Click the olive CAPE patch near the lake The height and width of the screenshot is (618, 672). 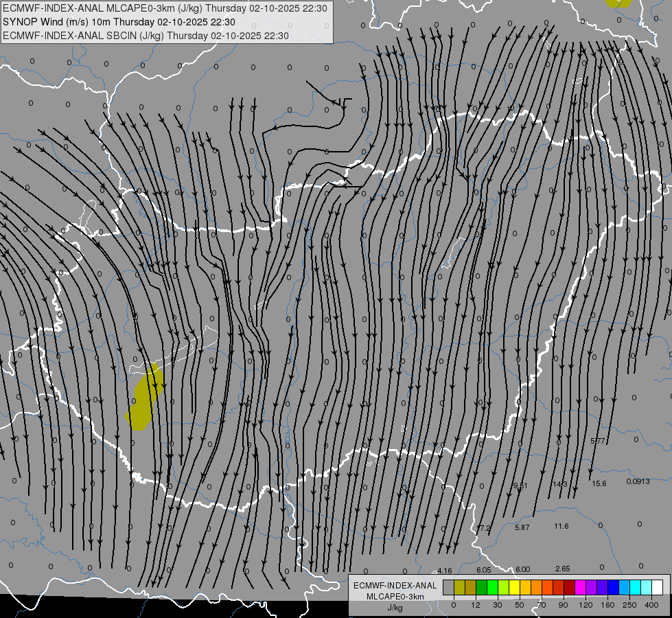(x=144, y=397)
